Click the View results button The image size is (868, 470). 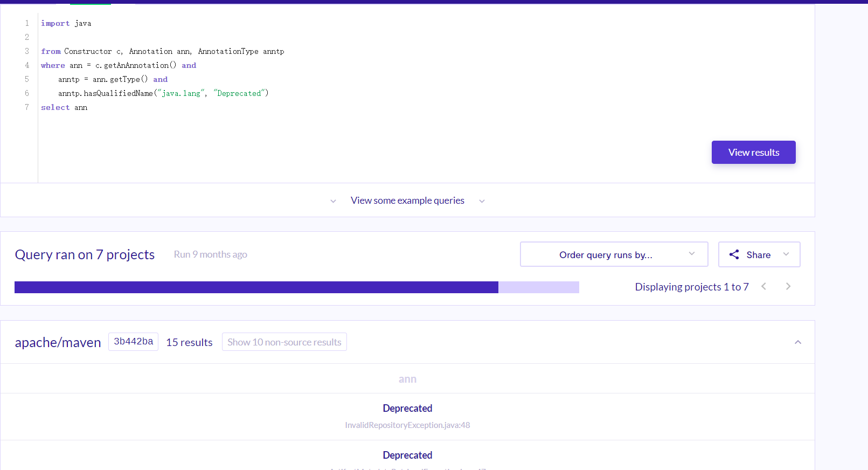753,153
